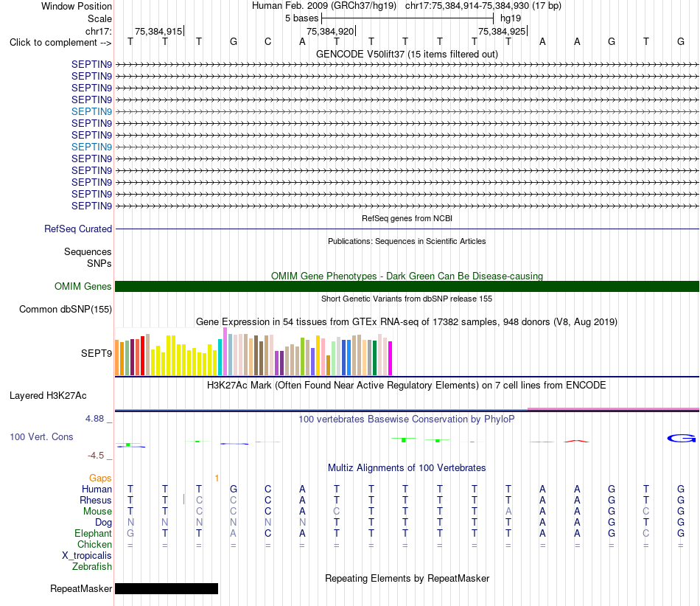Select the 'chr17:' base position label
Screen dimensions: 700x606
[99, 31]
